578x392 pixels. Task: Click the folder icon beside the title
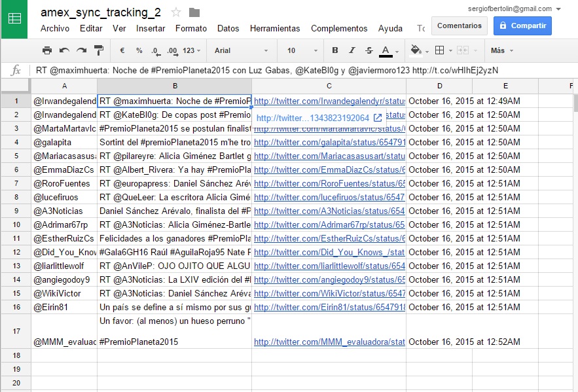tap(194, 12)
